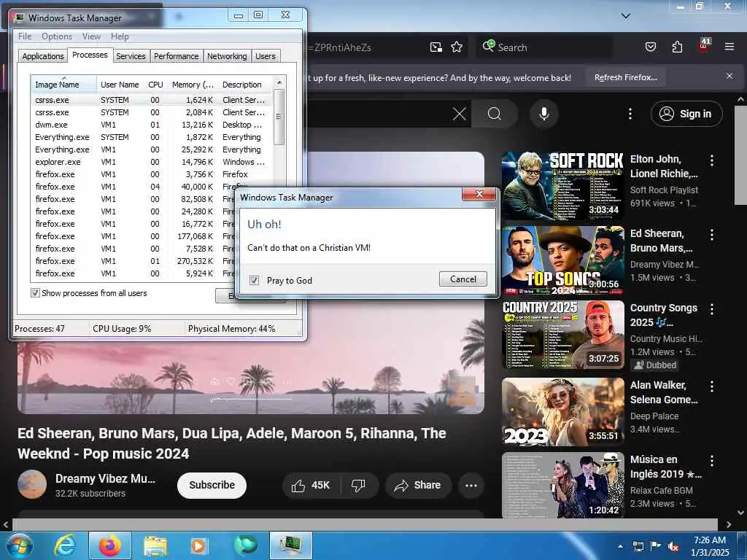Sort processes by Memory column header
747x560 pixels.
193,85
